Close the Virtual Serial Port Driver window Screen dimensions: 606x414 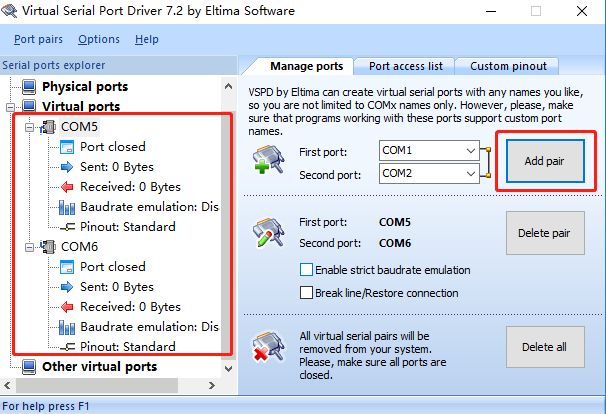point(582,11)
